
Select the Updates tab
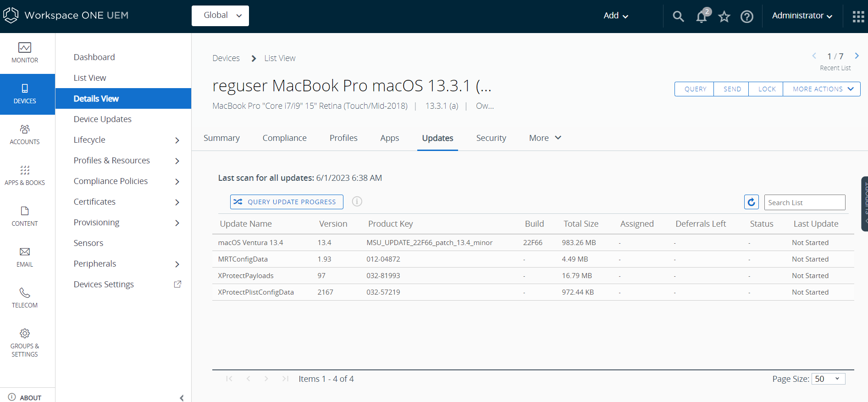coord(437,138)
